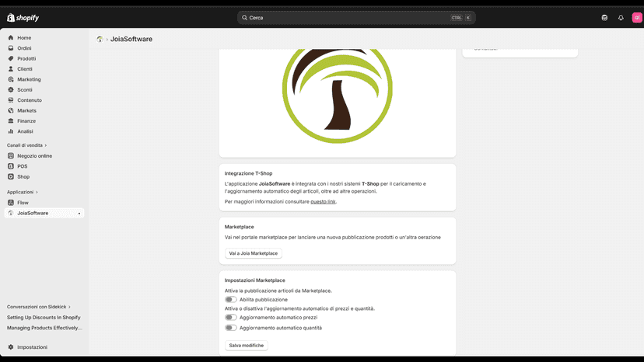Viewport: 644px width, 362px height.
Task: Enable the Abilita pubblicazione toggle
Action: 231,300
